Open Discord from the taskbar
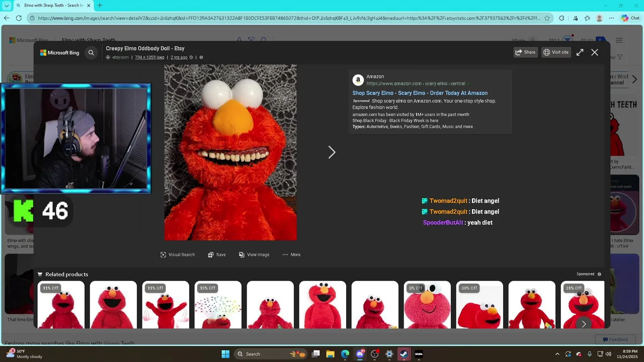 click(x=360, y=354)
